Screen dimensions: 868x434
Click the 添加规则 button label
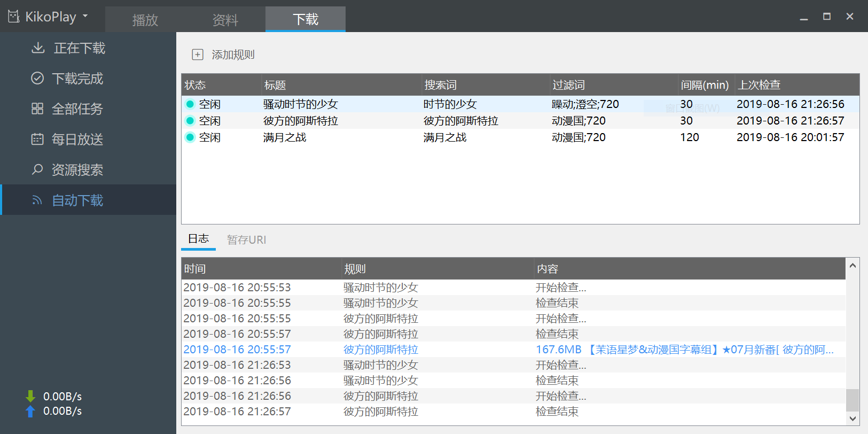pos(233,55)
